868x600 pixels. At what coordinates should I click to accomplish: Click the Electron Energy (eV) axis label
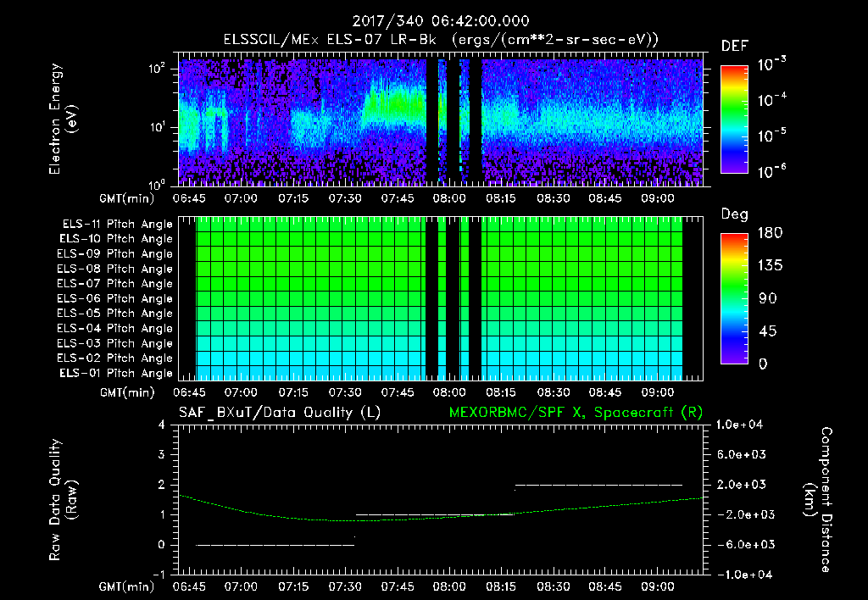click(x=63, y=119)
